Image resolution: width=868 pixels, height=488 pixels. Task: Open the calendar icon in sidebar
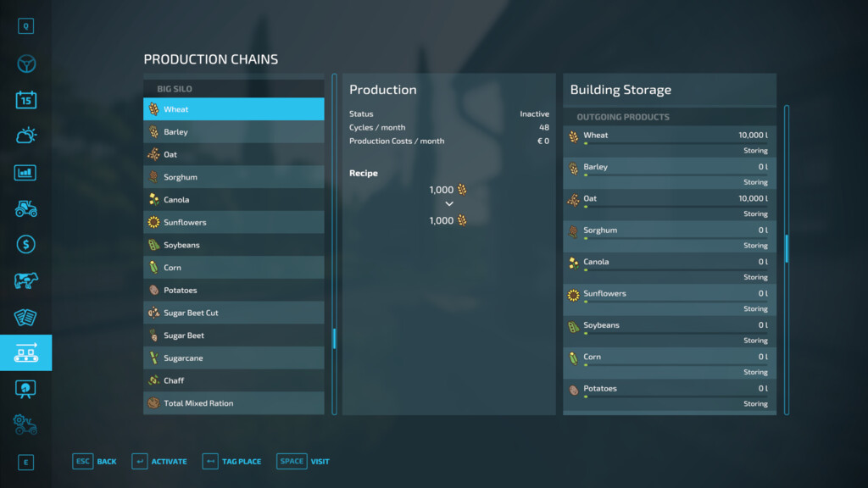click(26, 100)
